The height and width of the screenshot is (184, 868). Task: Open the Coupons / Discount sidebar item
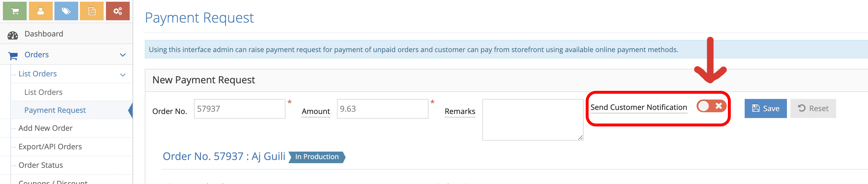coord(53,182)
